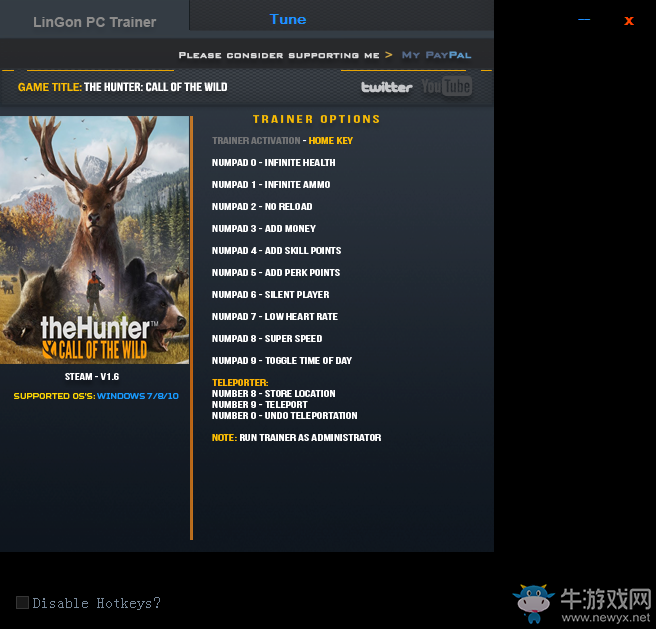Click the 'Trainer Options' heading

[x=317, y=119]
